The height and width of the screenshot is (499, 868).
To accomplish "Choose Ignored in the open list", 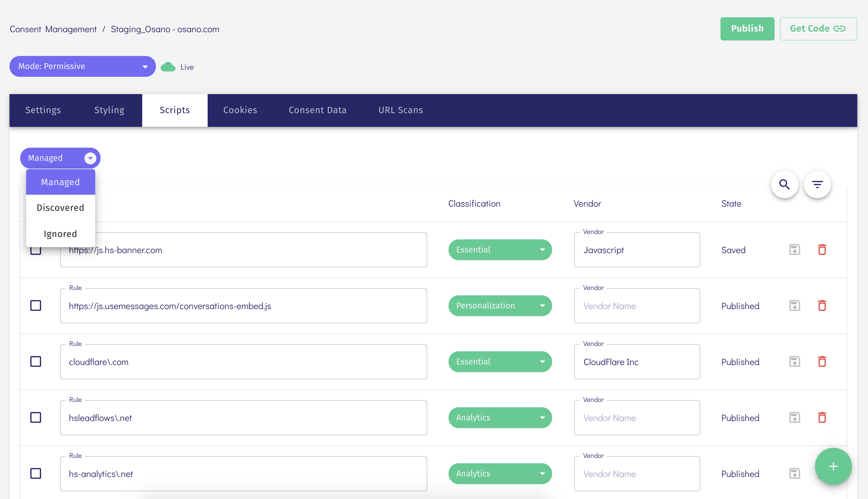I will (x=61, y=234).
